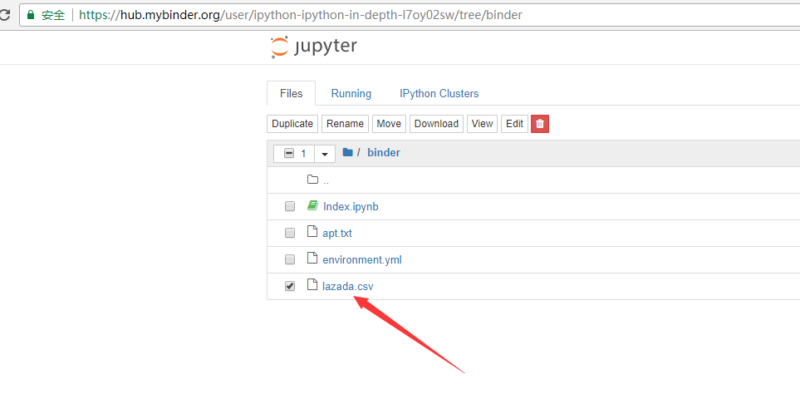Click the file icon beside lazada.csv
Viewport: 800px width, 414px height.
[x=312, y=285]
